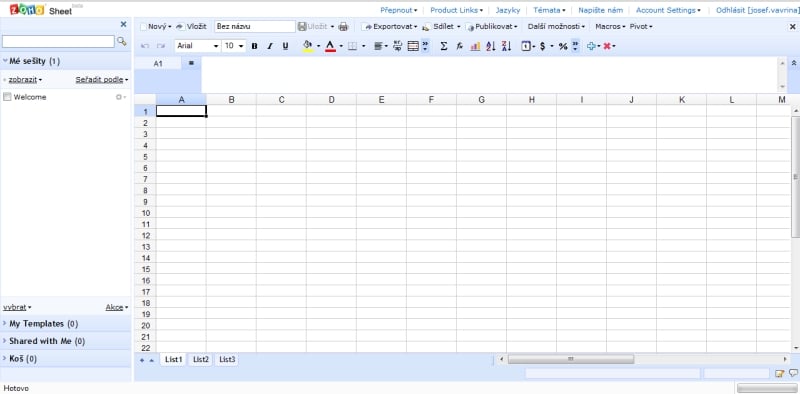Click the horizontal scrollbar thumb
800x394 pixels.
[571, 359]
